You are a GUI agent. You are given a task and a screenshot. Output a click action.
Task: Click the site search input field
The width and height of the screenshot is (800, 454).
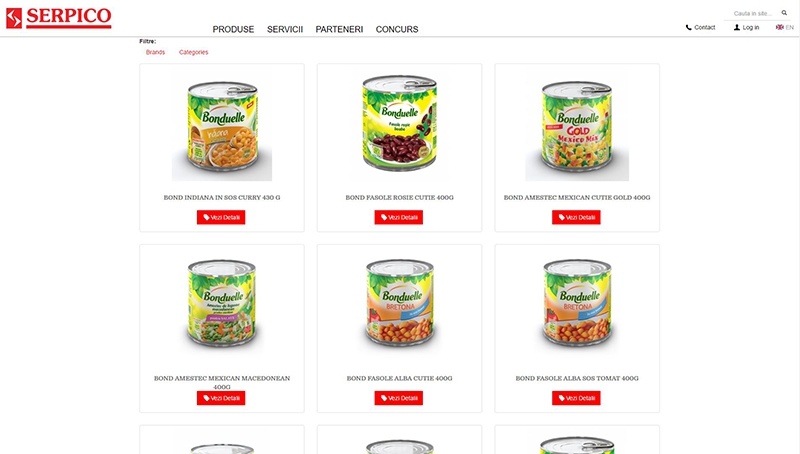752,13
